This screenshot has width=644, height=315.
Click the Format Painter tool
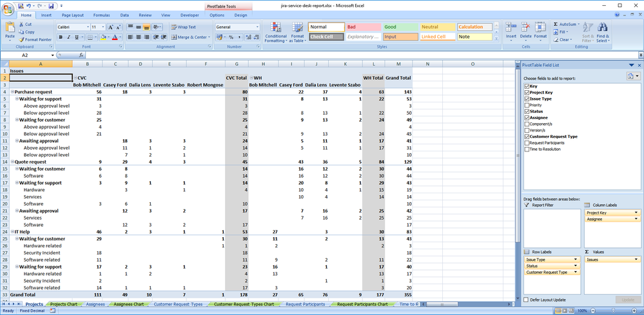pyautogui.click(x=35, y=40)
